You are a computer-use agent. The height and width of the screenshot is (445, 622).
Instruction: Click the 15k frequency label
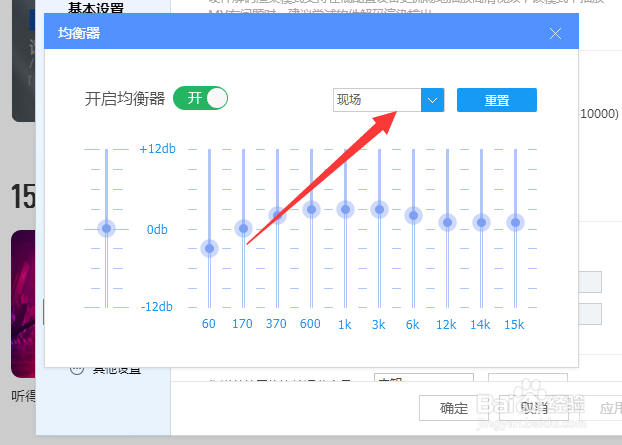click(x=514, y=325)
